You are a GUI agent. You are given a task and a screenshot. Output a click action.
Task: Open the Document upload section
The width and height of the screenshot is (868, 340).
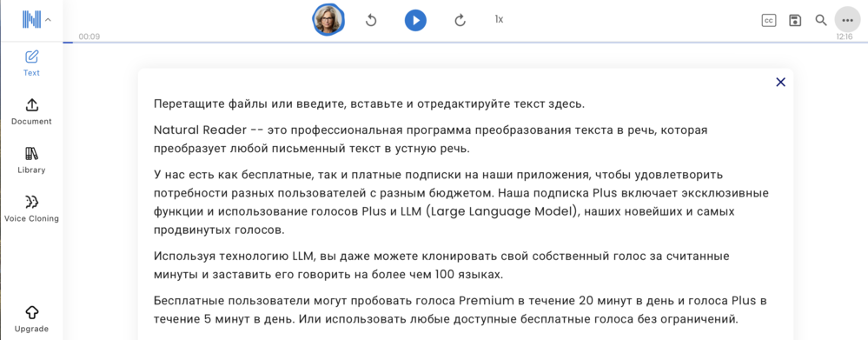click(31, 111)
